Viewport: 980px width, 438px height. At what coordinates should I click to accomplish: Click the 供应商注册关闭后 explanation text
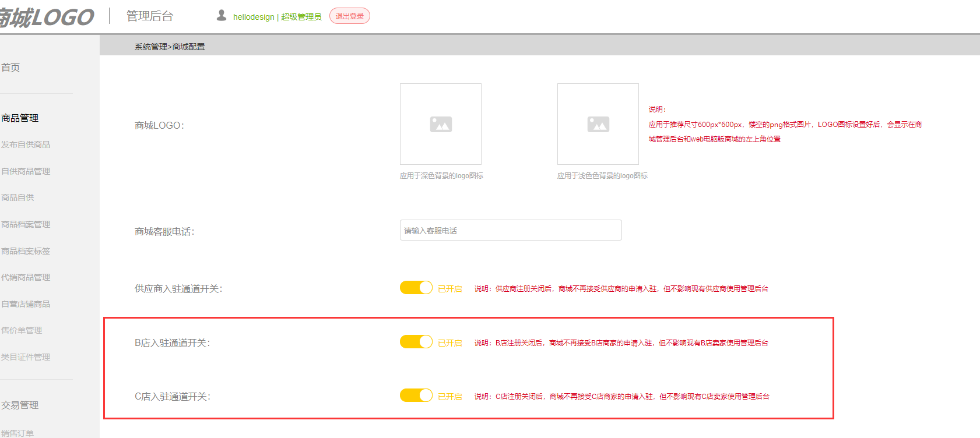(x=621, y=289)
